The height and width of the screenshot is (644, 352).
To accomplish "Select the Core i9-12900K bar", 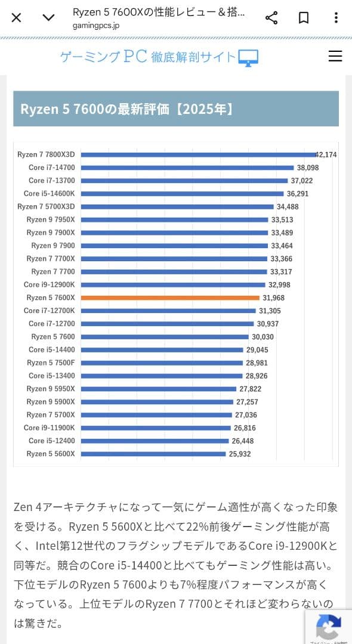I will (173, 284).
